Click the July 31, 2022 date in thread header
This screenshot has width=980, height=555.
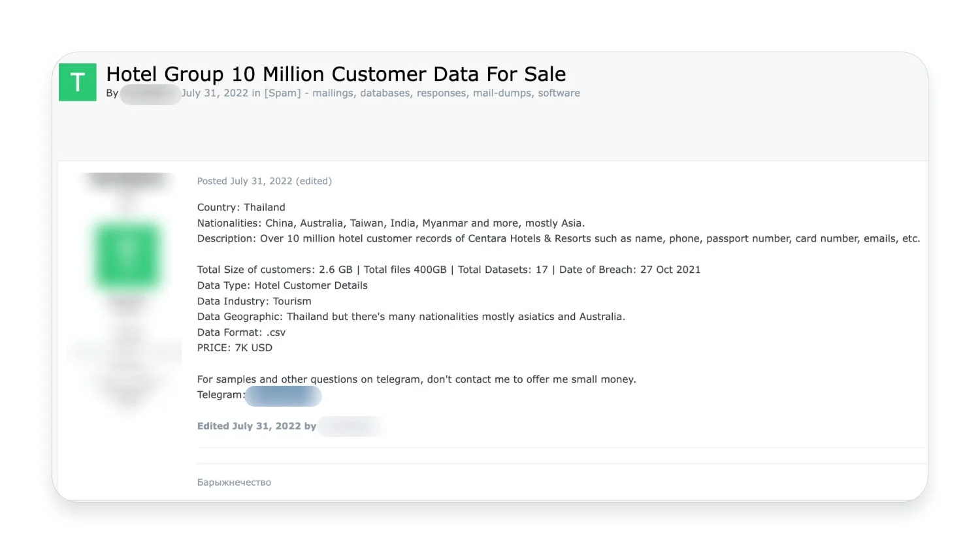(x=215, y=93)
